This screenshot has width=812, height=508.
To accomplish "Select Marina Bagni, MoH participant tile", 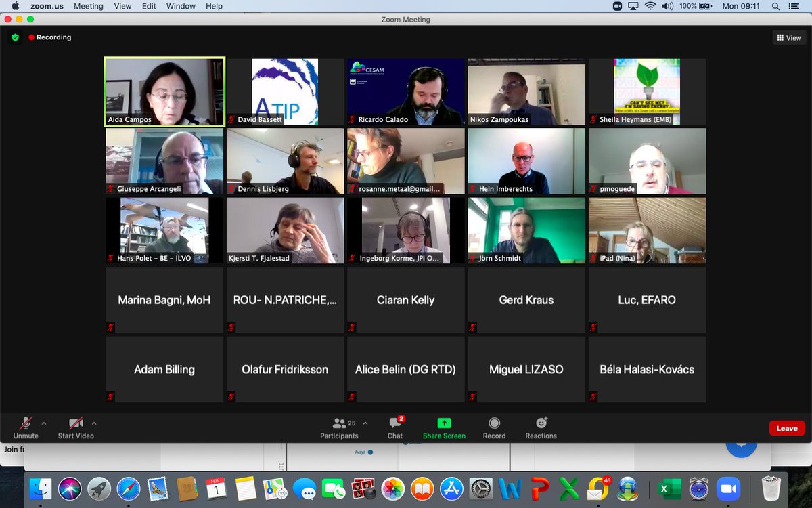I will tap(164, 300).
